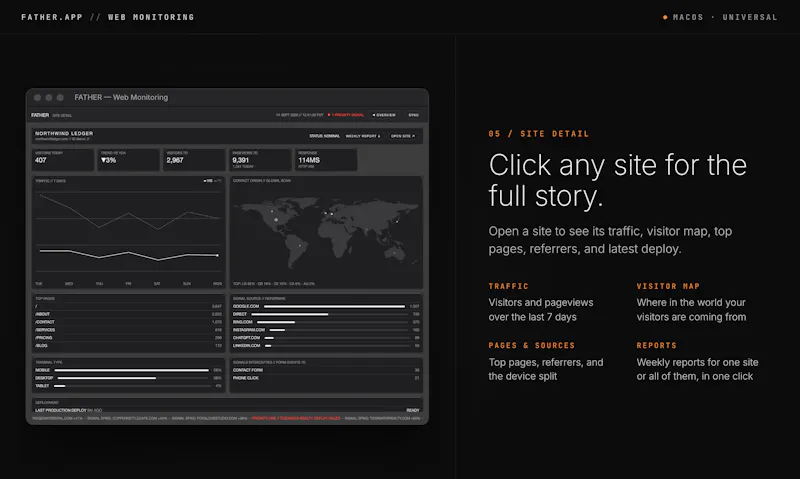
Task: Click the FATHER.APP page header link
Action: [x=52, y=17]
